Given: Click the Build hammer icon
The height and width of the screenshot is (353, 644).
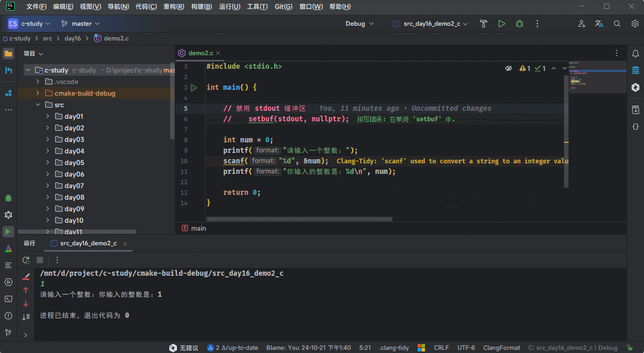Looking at the screenshot, I should 484,24.
